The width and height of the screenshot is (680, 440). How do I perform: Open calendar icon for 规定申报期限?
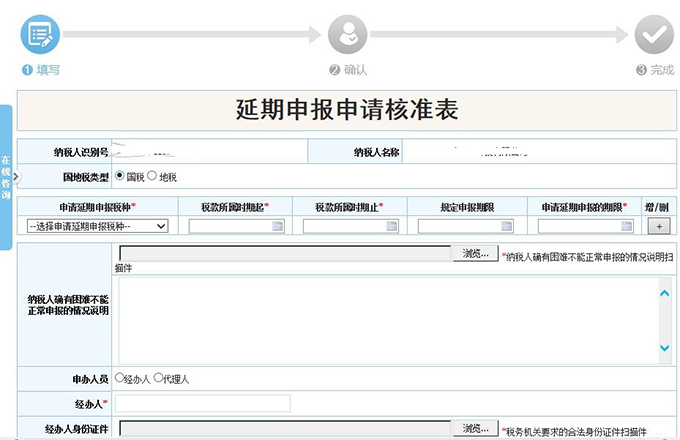click(x=506, y=227)
